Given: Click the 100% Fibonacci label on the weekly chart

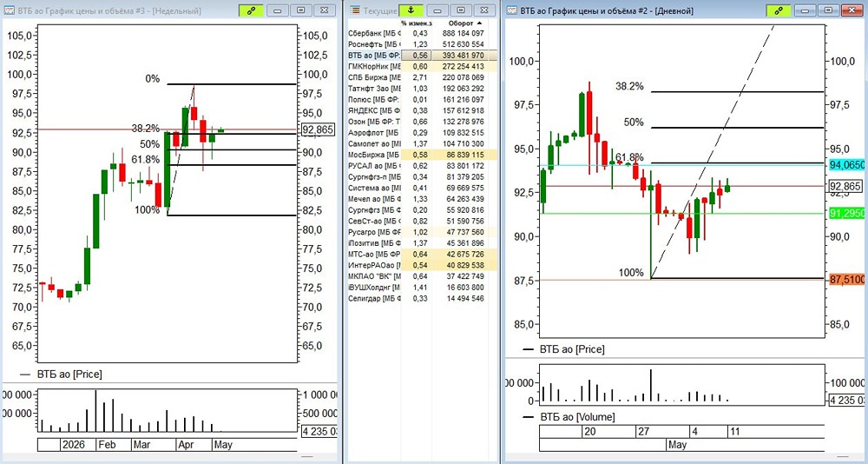Looking at the screenshot, I should point(148,210).
